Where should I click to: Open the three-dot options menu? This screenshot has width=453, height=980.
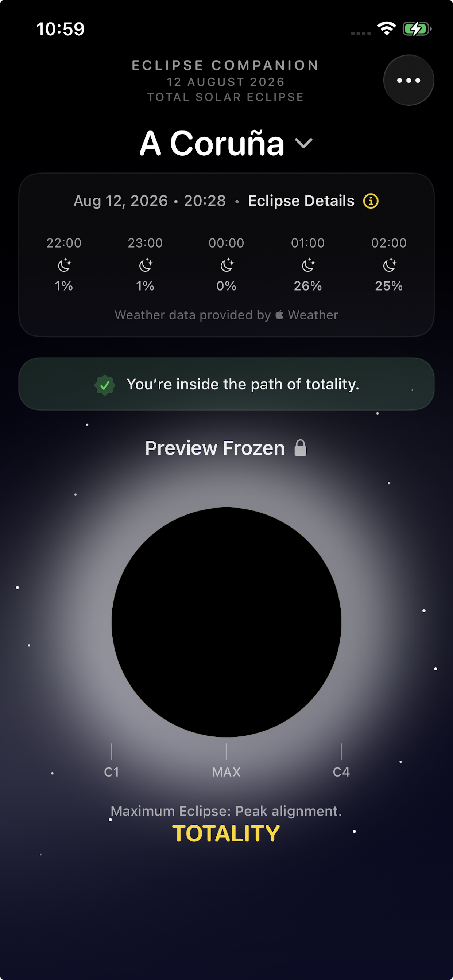click(408, 80)
